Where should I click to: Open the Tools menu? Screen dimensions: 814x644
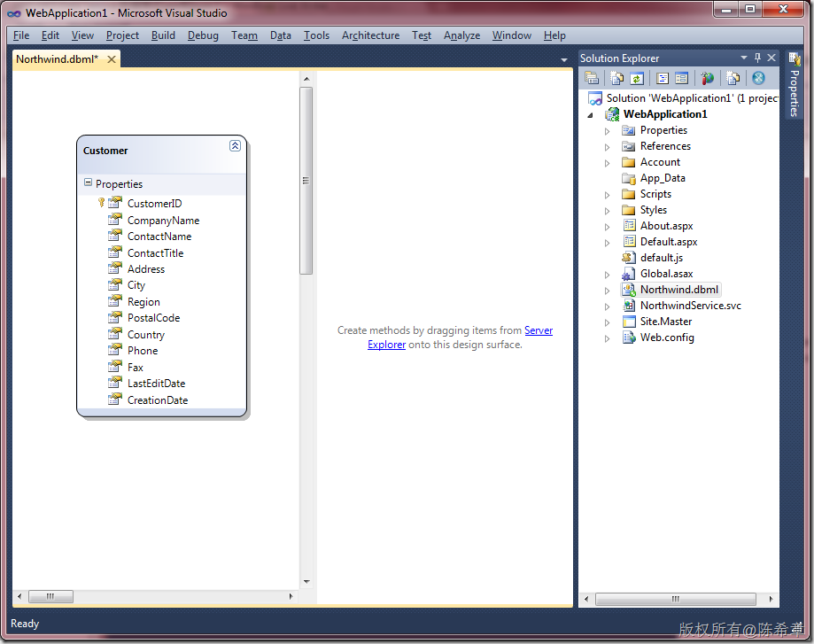coord(317,35)
